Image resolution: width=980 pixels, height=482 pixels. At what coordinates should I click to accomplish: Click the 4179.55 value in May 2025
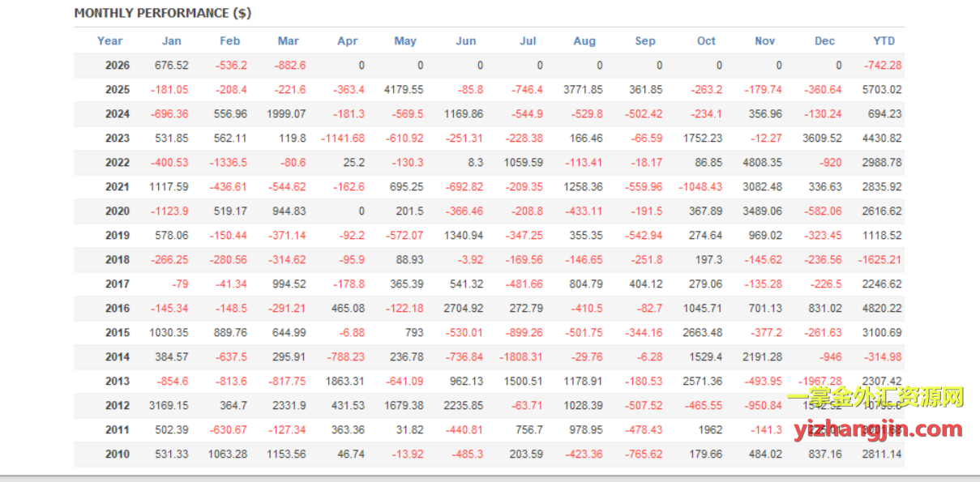404,90
